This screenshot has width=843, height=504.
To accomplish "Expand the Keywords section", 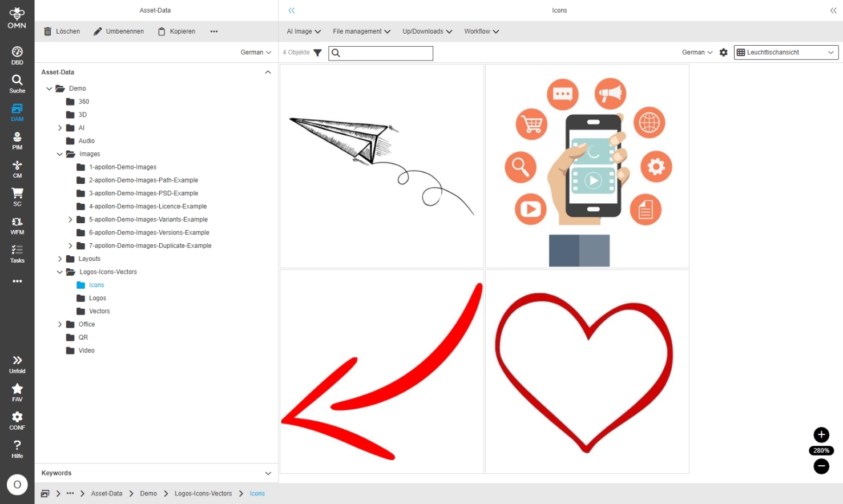I will 268,473.
